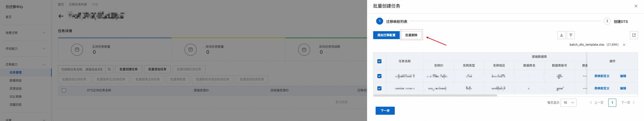The image size is (644, 121).
Task: Toggle the DTS task list select-all checkbox
Action: [x=64, y=90]
